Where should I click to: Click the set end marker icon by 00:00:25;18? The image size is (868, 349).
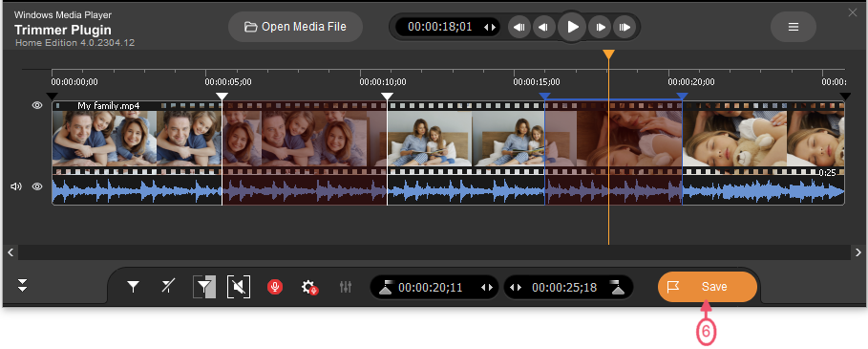[x=617, y=287]
